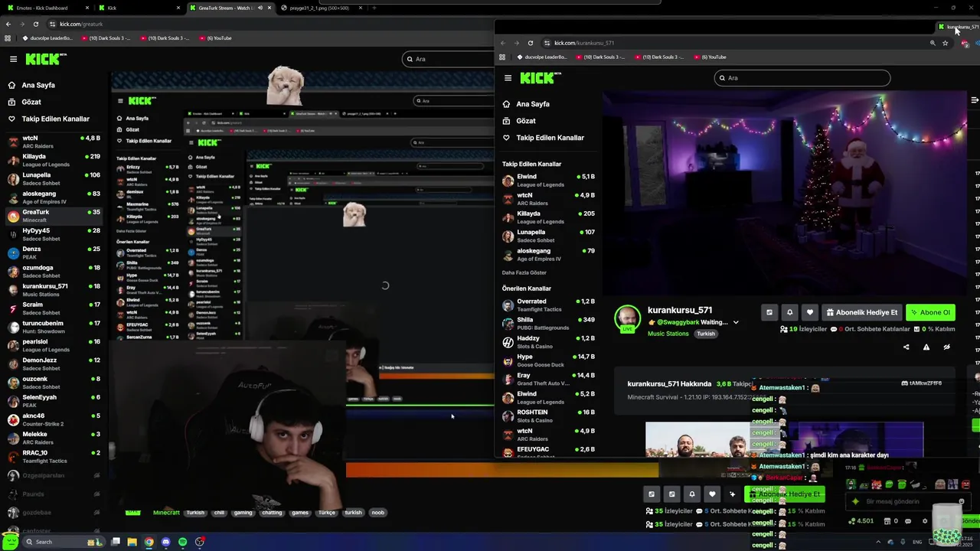The height and width of the screenshot is (551, 980).
Task: Open Haddzy recommended channel
Action: pyautogui.click(x=548, y=342)
